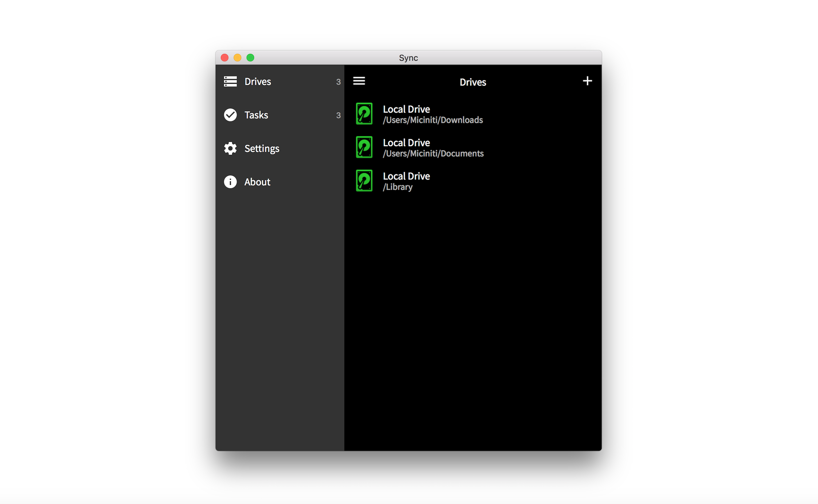
Task: Click the Tasks count badge showing 3
Action: pyautogui.click(x=338, y=115)
